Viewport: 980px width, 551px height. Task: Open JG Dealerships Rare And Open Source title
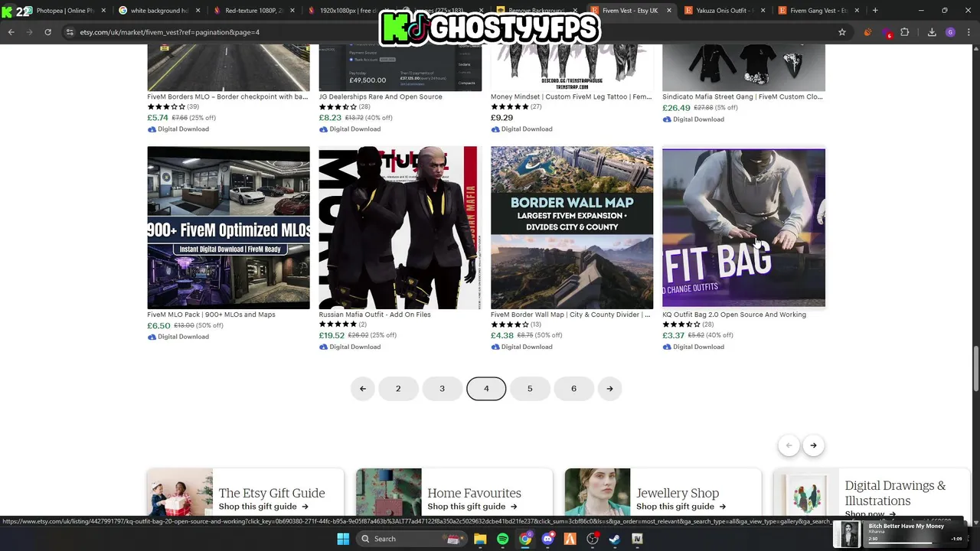(x=381, y=97)
